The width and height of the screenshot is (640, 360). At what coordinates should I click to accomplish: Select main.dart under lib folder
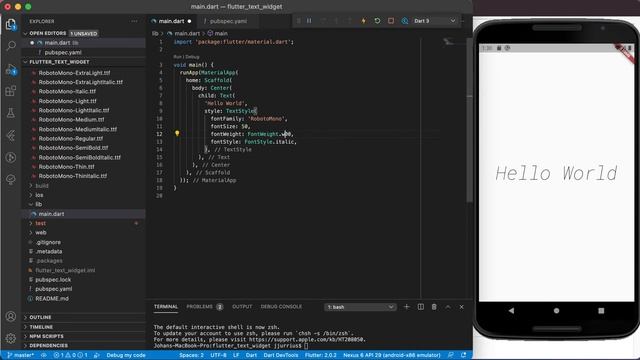pos(51,214)
